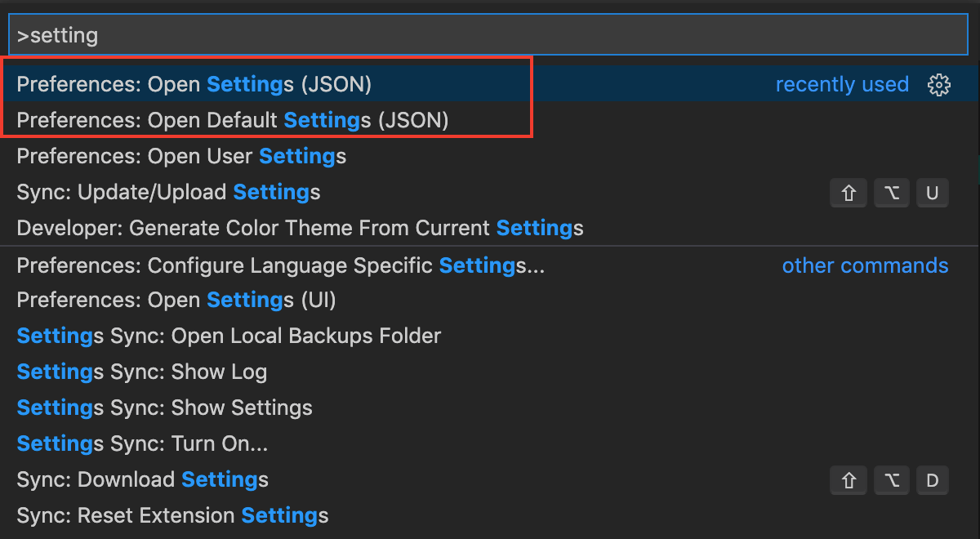Click the command palette search input field

(488, 35)
